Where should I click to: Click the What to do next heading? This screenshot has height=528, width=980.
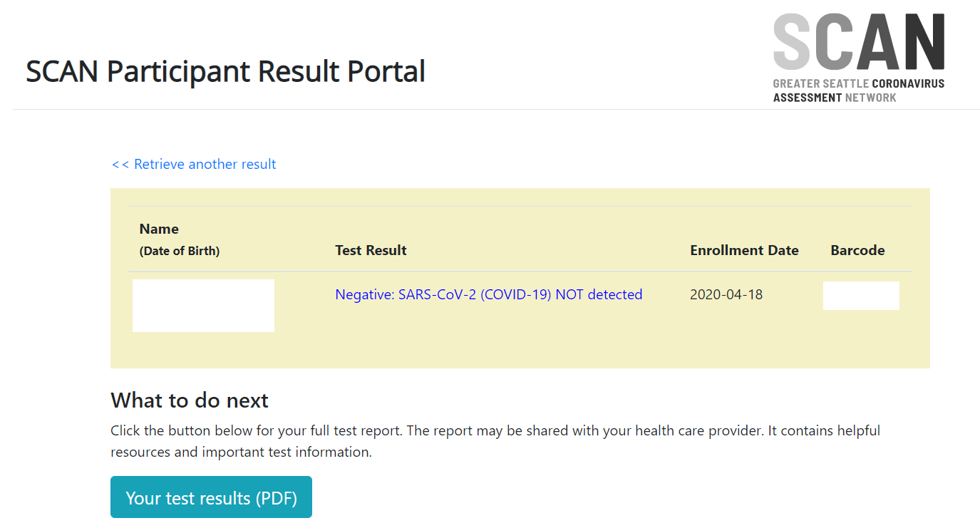(190, 400)
